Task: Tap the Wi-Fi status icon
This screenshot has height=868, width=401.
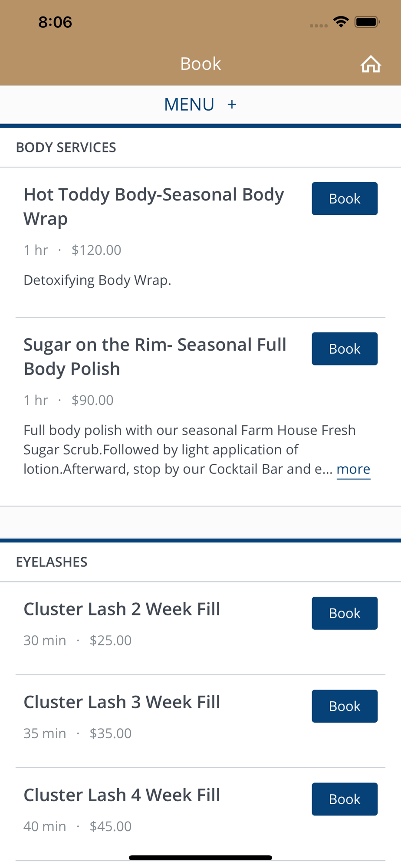Action: pos(341,22)
